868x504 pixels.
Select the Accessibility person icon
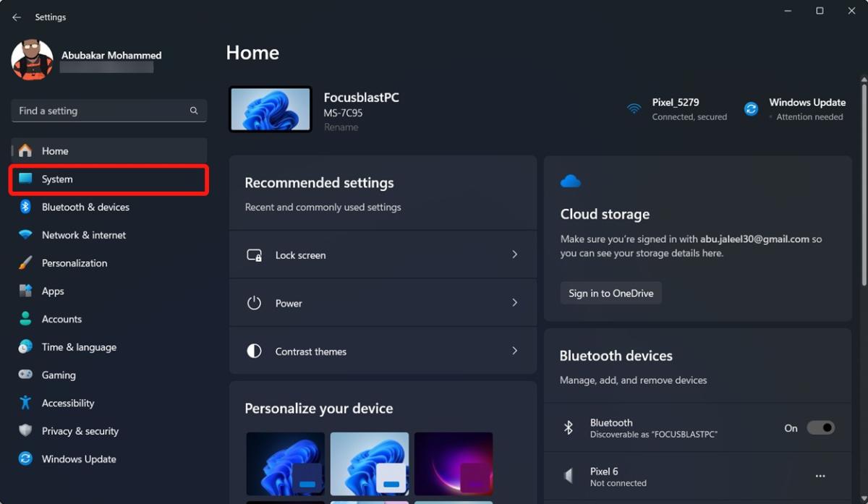[26, 403]
